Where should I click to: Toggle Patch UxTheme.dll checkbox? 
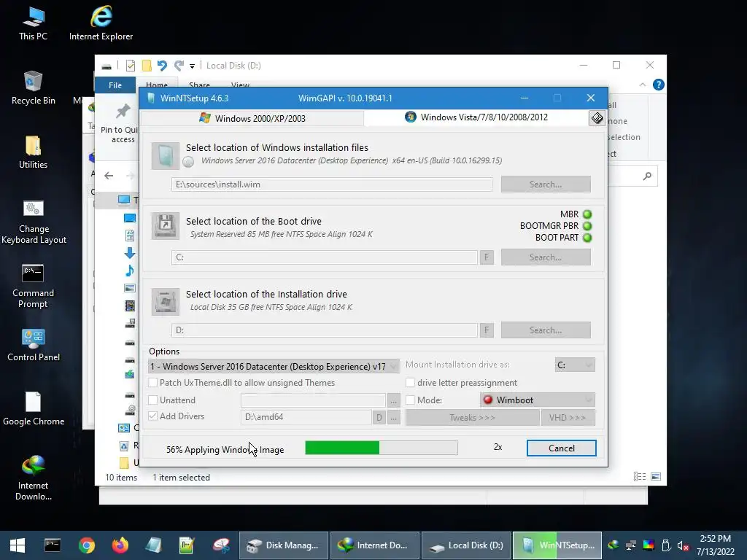click(x=153, y=382)
